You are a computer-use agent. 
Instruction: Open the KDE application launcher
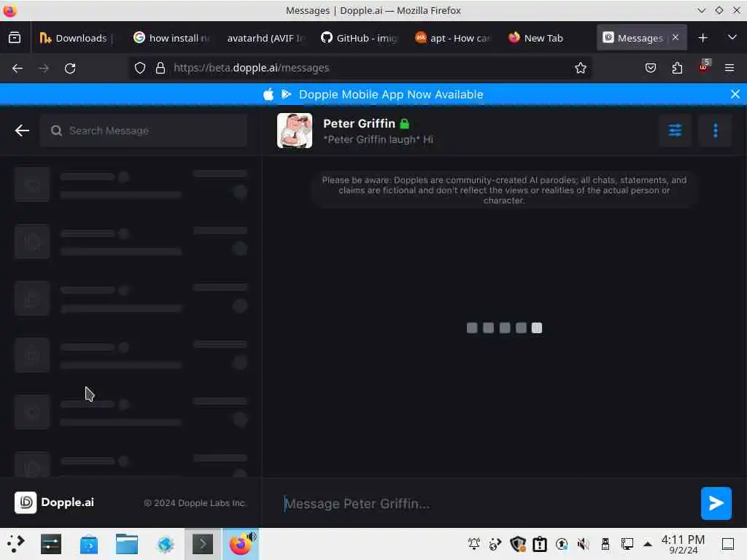point(16,544)
